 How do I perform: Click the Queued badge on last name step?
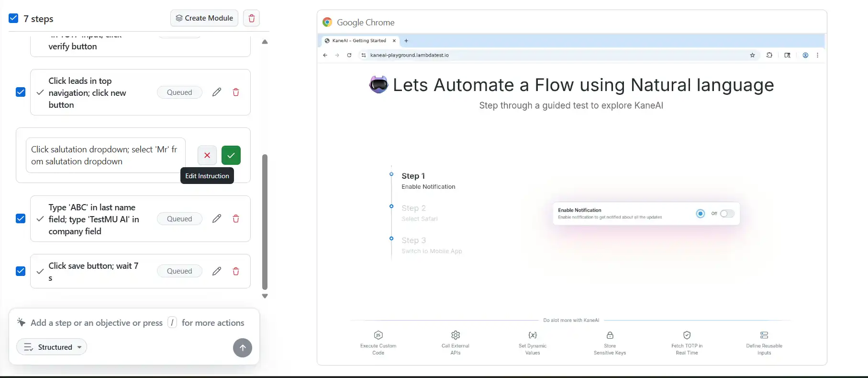click(179, 219)
